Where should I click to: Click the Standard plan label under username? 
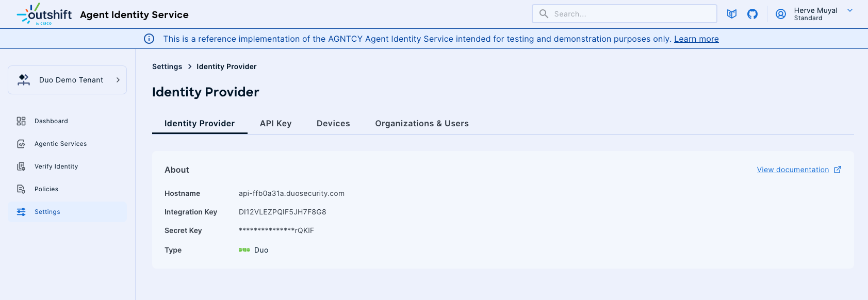(x=808, y=18)
